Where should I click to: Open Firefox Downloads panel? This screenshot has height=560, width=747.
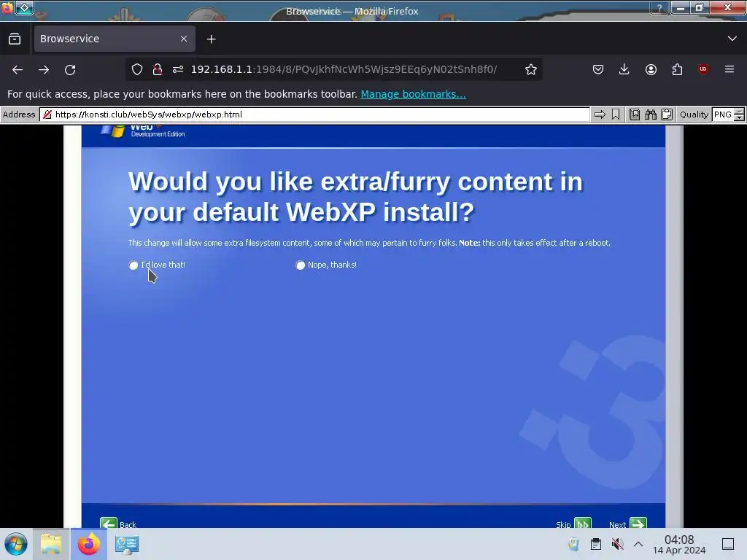[x=624, y=69]
